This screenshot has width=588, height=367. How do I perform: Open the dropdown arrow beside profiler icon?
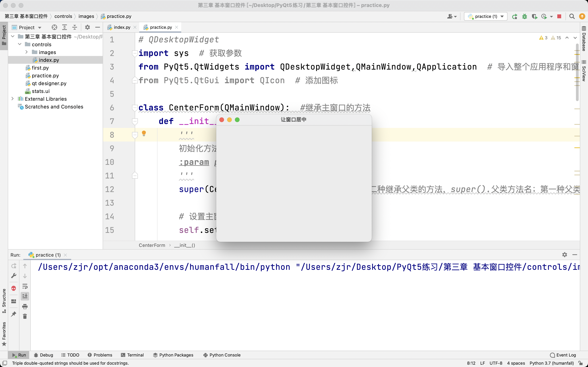coord(551,17)
